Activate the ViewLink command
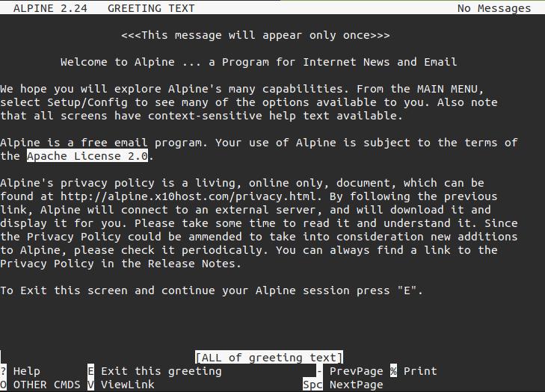This screenshot has width=545, height=392. pyautogui.click(x=128, y=385)
